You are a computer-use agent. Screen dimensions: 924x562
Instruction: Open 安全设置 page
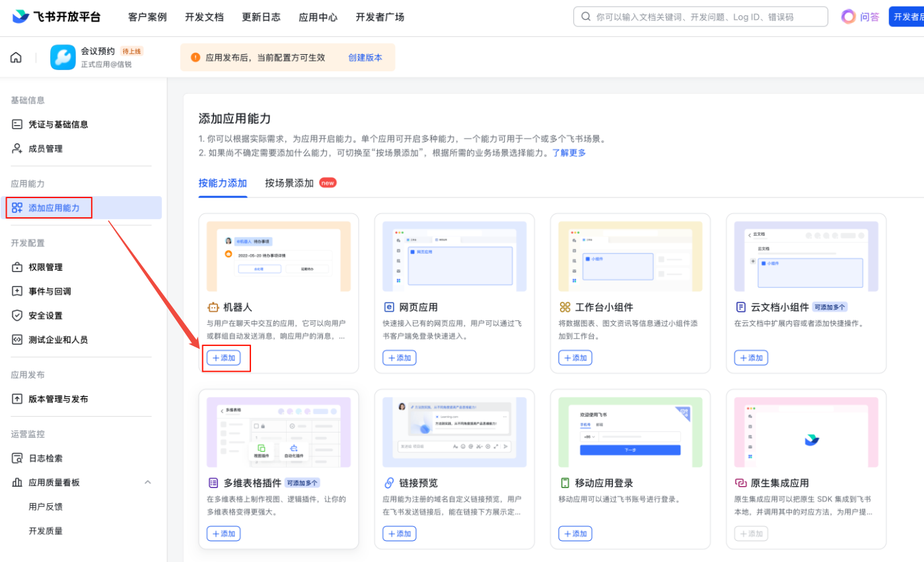(46, 316)
